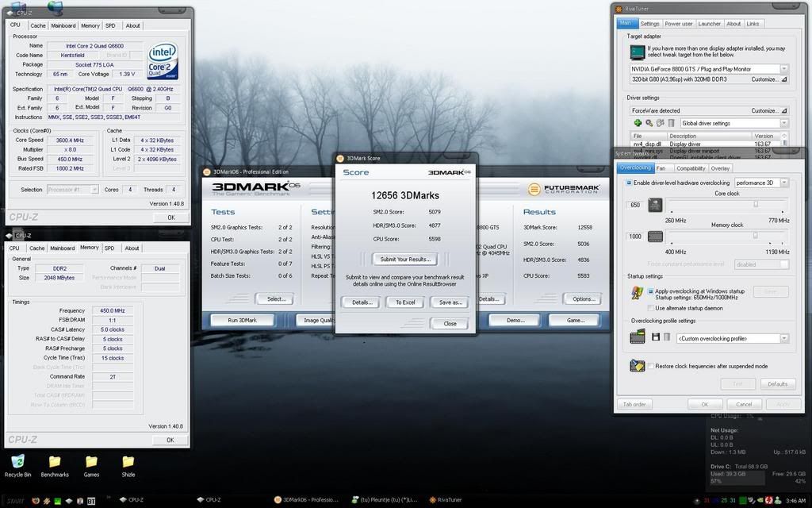Image resolution: width=812 pixels, height=508 pixels.
Task: Click the overclocking profile folder icon
Action: click(638, 337)
